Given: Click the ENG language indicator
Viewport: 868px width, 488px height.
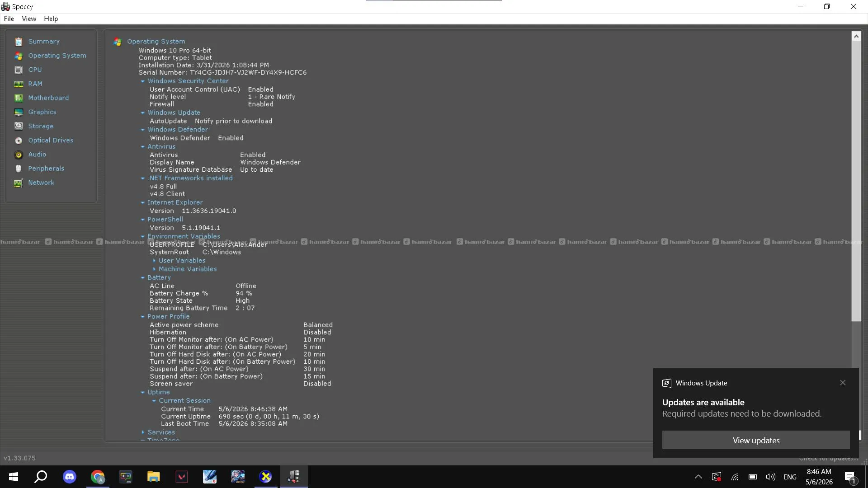Looking at the screenshot, I should click(x=790, y=477).
